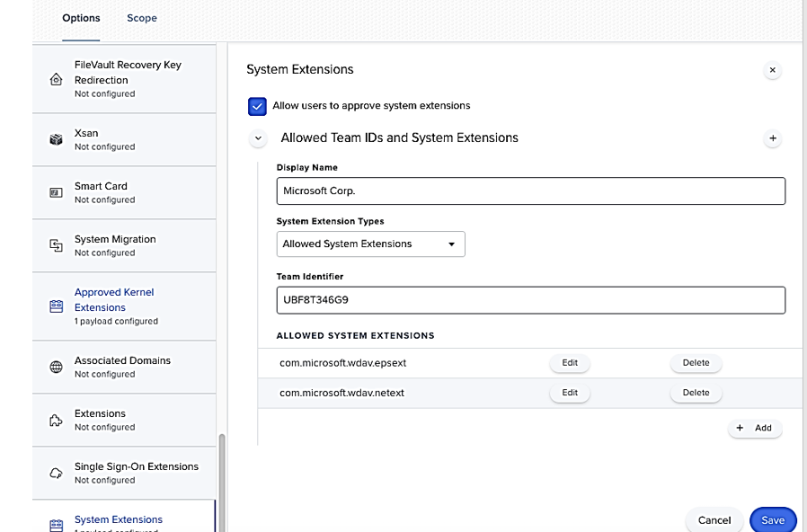Click the Xsan payload icon
Viewport: 807px width, 532px height.
[x=56, y=139]
